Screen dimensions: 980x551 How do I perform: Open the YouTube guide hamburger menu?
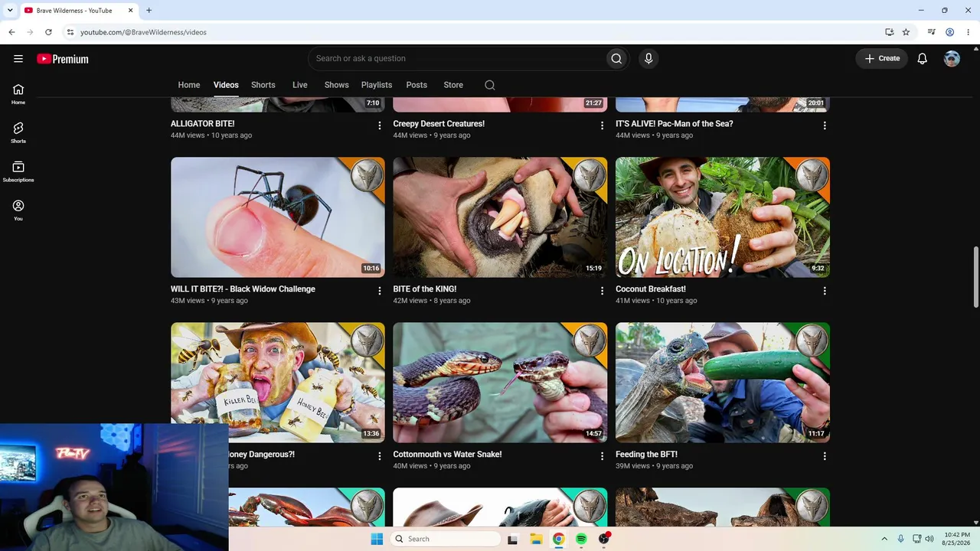click(x=18, y=59)
